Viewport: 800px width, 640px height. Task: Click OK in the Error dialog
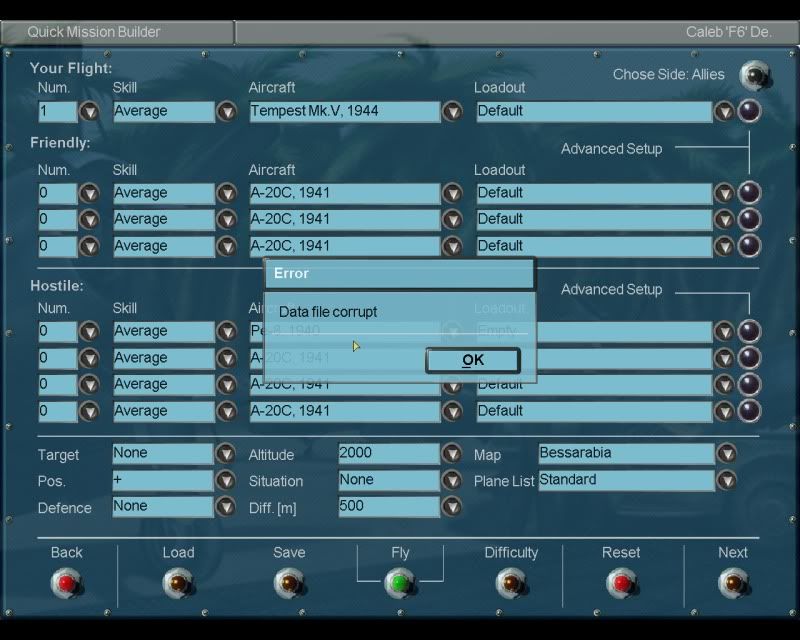click(x=473, y=360)
